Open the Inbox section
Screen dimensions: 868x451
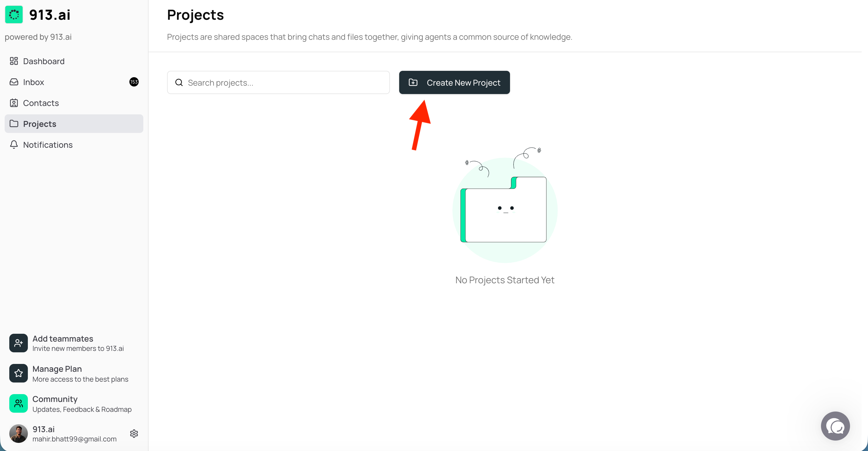pyautogui.click(x=34, y=82)
